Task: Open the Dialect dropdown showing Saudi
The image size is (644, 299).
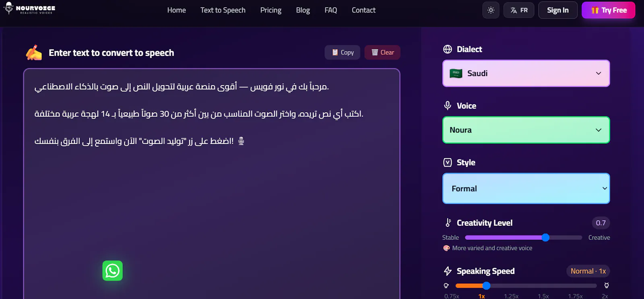Action: click(x=526, y=73)
